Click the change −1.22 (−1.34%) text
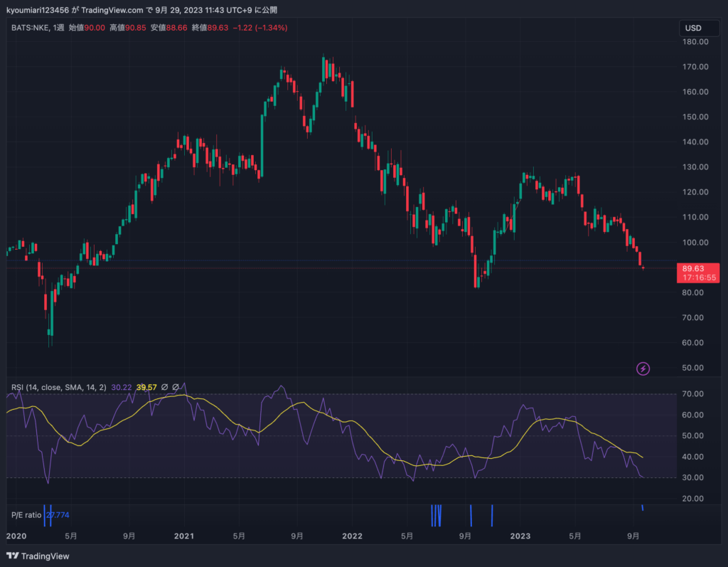 click(x=260, y=28)
